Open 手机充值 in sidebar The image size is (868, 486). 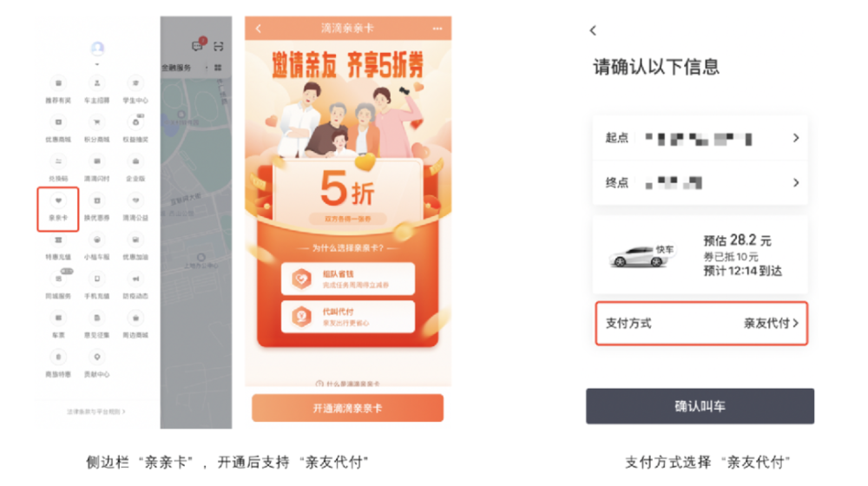97,286
